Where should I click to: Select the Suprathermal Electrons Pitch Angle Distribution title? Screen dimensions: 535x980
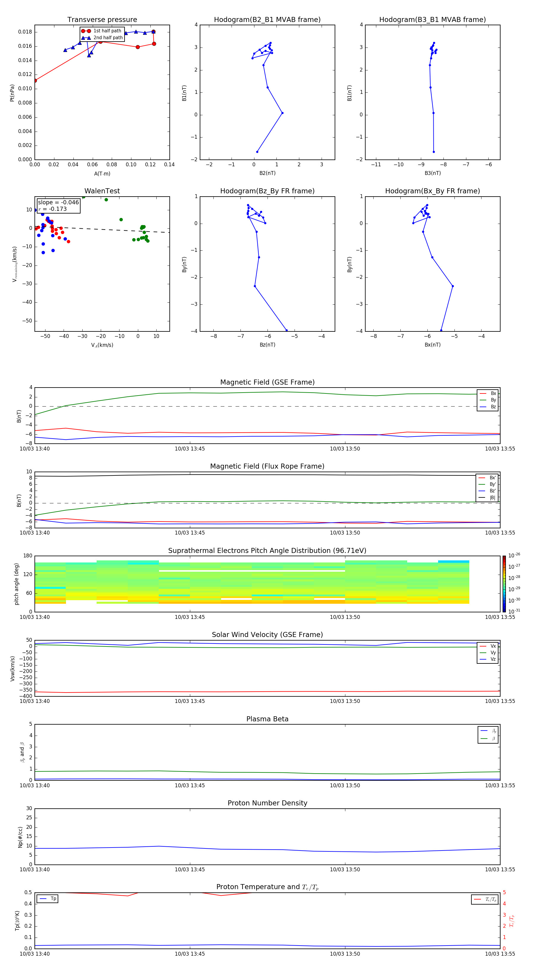[x=267, y=551]
